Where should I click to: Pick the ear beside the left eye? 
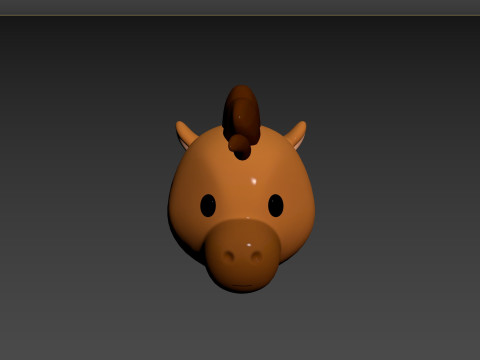pyautogui.click(x=186, y=135)
